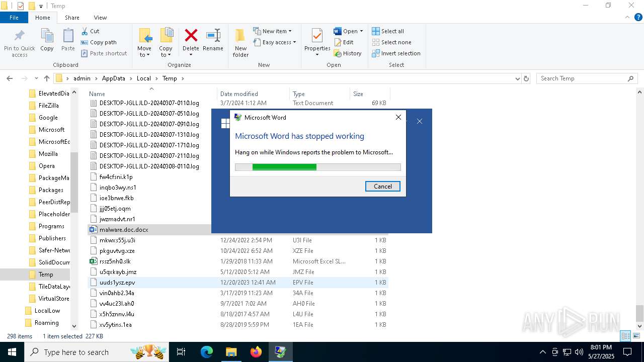Image resolution: width=644 pixels, height=362 pixels.
Task: Click Cut in the ribbon
Action: [90, 31]
